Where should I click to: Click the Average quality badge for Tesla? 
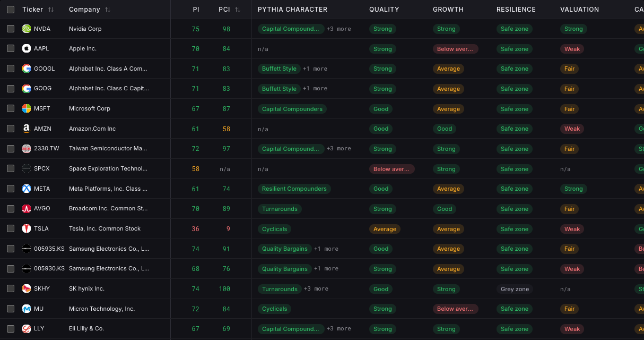(385, 229)
